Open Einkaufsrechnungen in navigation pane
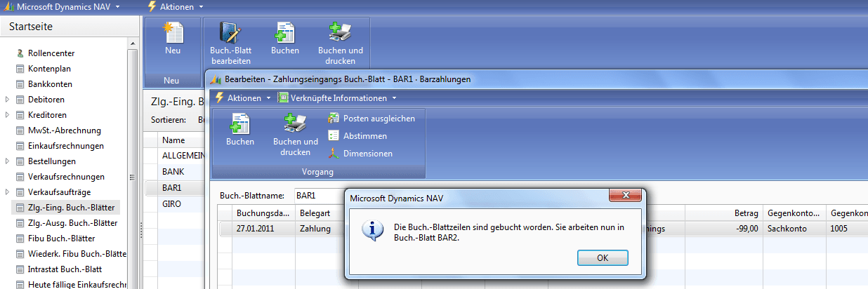Viewport: 868px width, 289px height. click(x=66, y=146)
